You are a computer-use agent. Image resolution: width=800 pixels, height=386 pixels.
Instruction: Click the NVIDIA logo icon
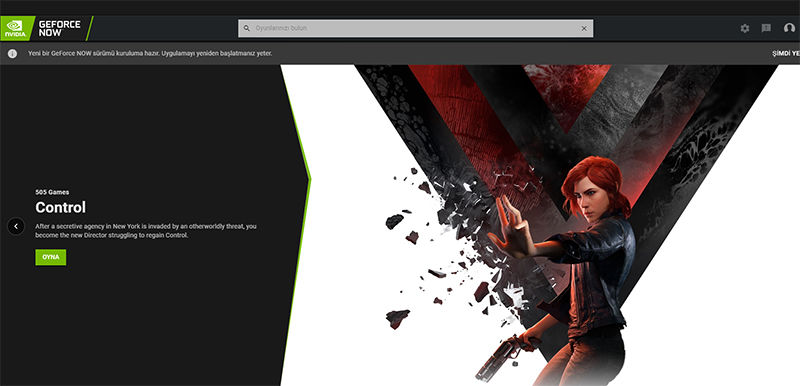point(15,28)
